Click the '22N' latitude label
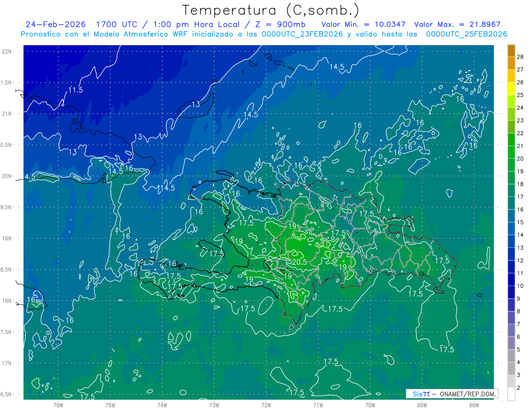Image resolution: width=532 pixels, height=411 pixels. (6, 51)
